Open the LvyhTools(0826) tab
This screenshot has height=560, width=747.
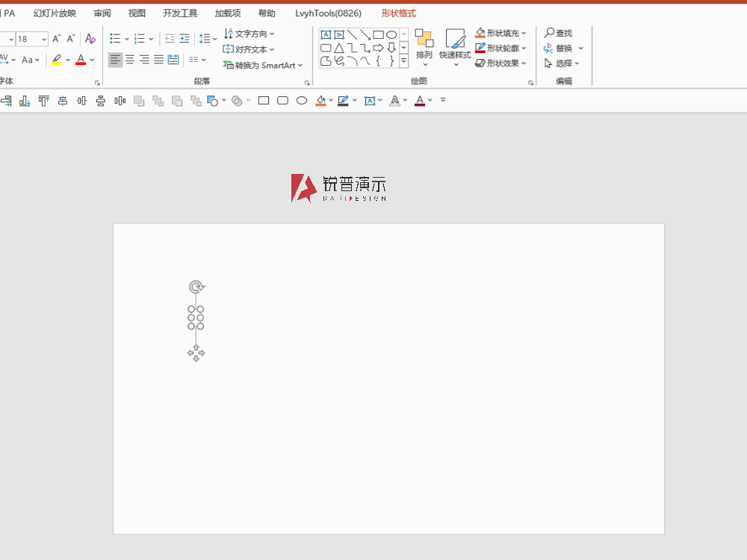(x=328, y=13)
